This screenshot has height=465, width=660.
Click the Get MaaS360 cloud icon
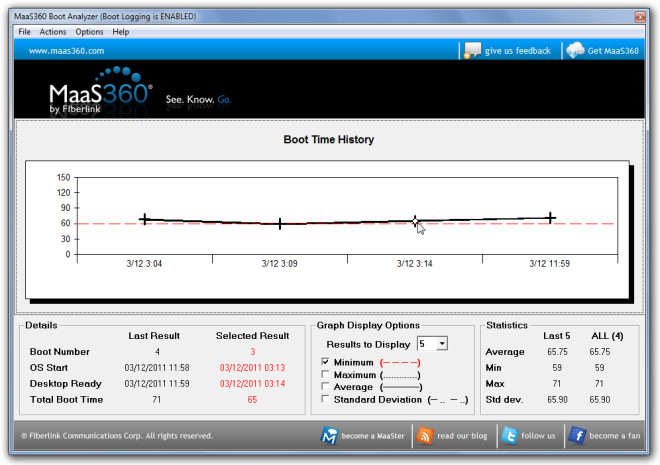coord(575,50)
